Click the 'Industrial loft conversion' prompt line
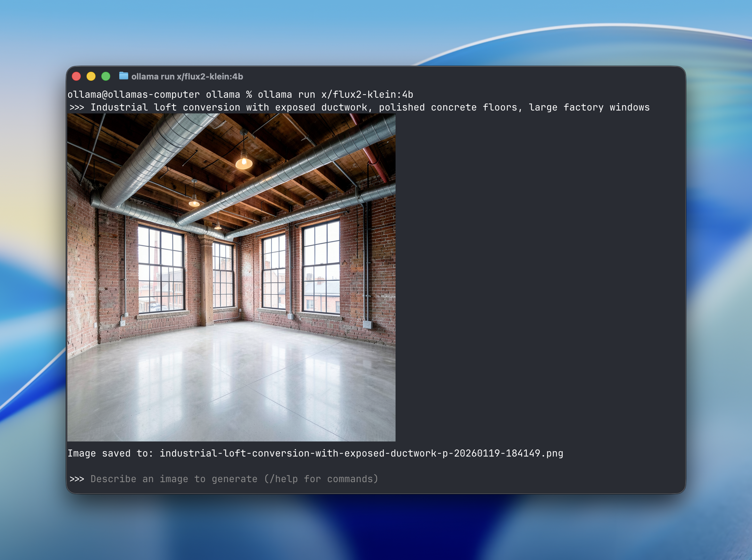The height and width of the screenshot is (560, 752). pyautogui.click(x=370, y=107)
